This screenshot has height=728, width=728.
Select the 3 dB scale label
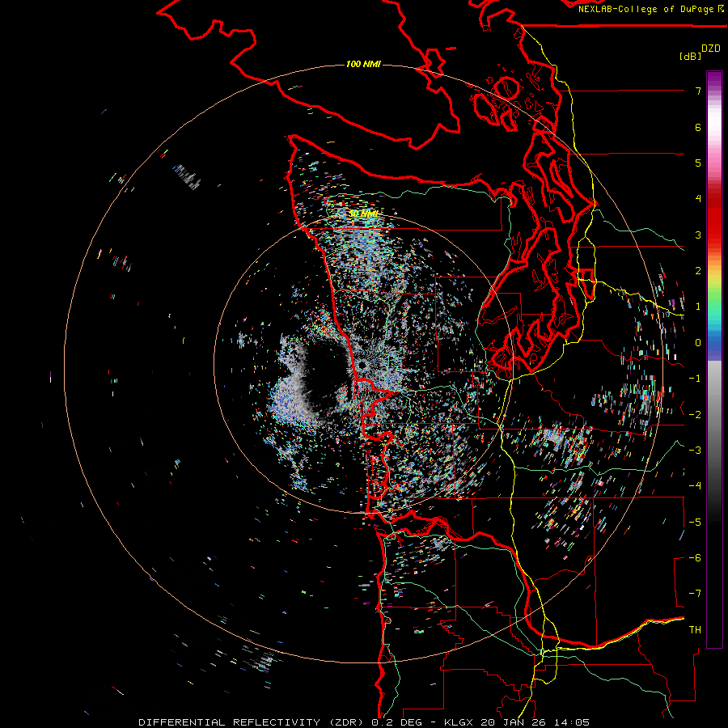698,235
